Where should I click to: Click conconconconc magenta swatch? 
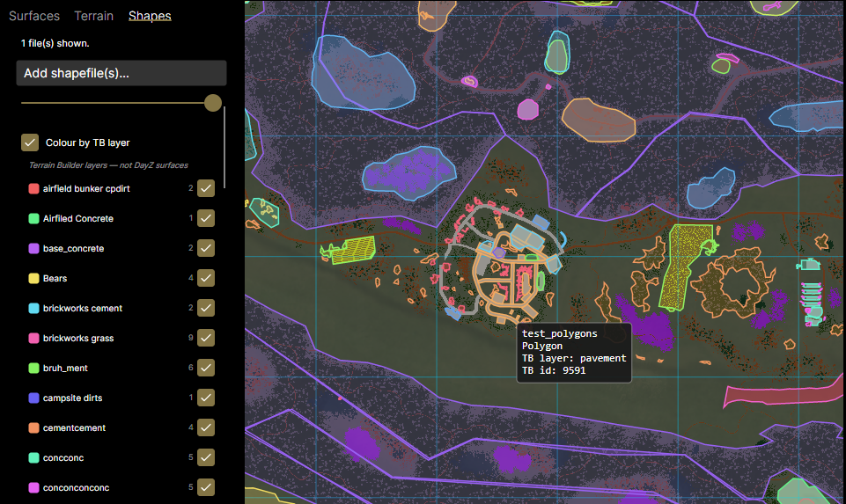click(x=33, y=488)
